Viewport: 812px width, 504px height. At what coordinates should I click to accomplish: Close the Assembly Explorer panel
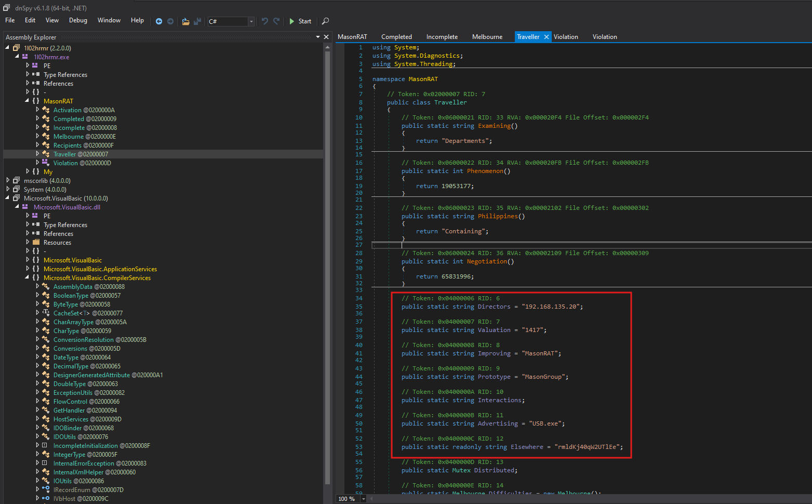point(326,37)
